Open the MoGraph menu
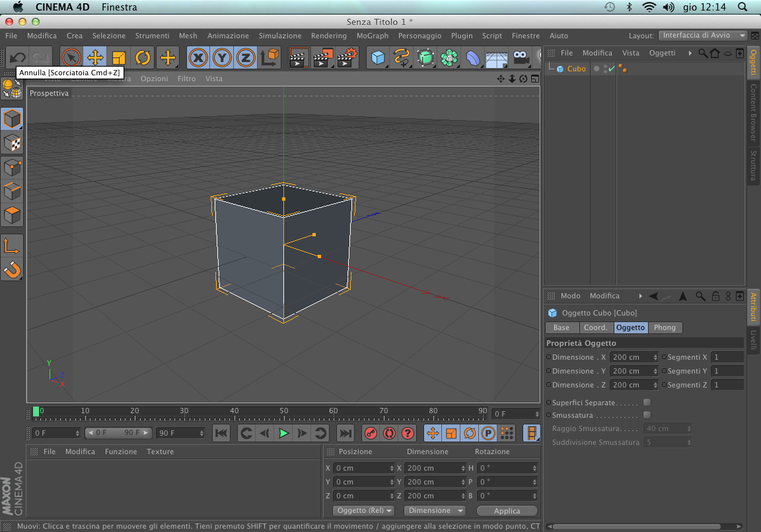Screen dimensions: 761x532 [x=373, y=36]
